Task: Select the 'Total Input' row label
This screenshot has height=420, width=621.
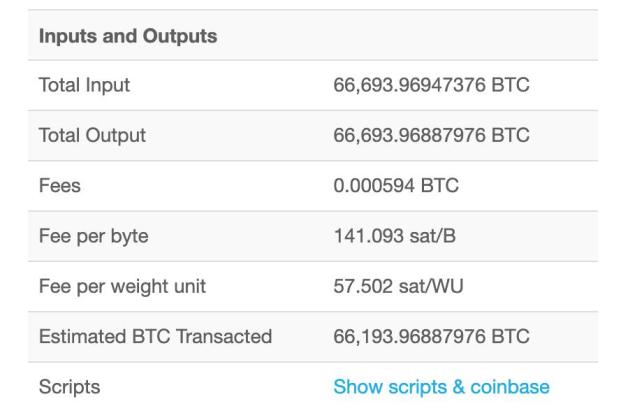Action: coord(84,86)
